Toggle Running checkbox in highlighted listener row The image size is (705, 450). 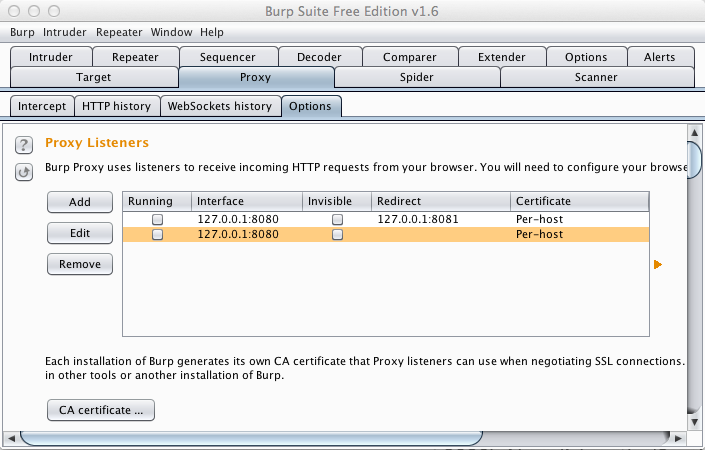157,235
